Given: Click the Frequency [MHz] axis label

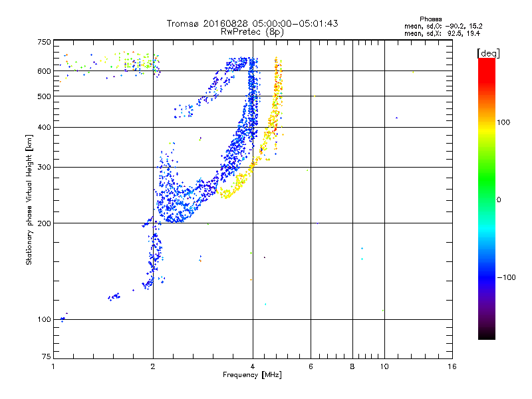Looking at the screenshot, I should [x=252, y=375].
